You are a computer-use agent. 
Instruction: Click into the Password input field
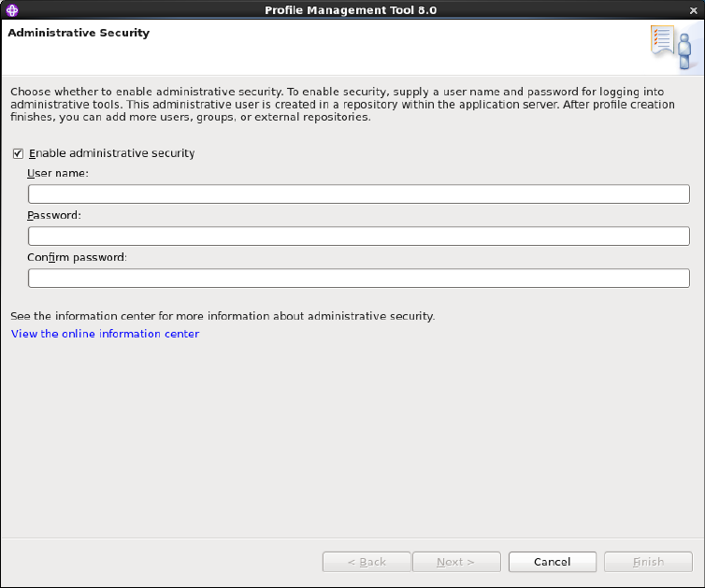359,236
